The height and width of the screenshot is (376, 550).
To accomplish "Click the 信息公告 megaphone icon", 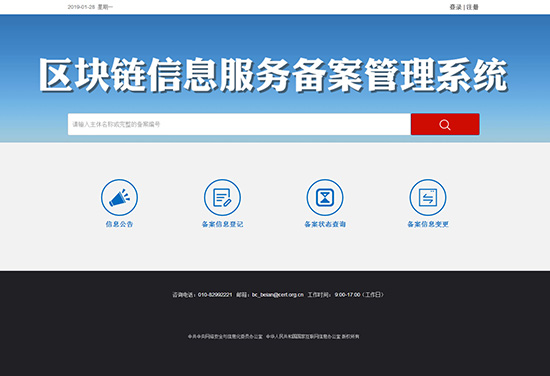I will pyautogui.click(x=119, y=197).
